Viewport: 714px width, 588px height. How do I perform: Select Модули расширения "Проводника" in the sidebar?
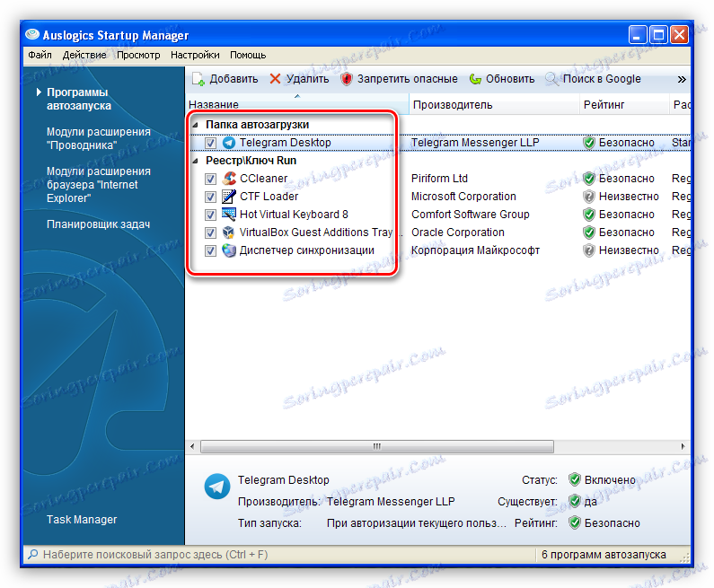coord(99,138)
